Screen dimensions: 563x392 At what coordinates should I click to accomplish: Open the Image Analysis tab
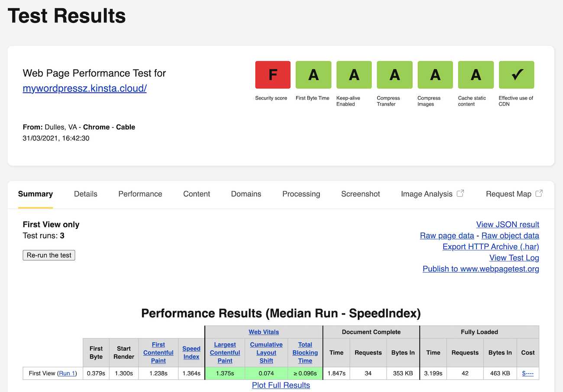click(x=427, y=194)
